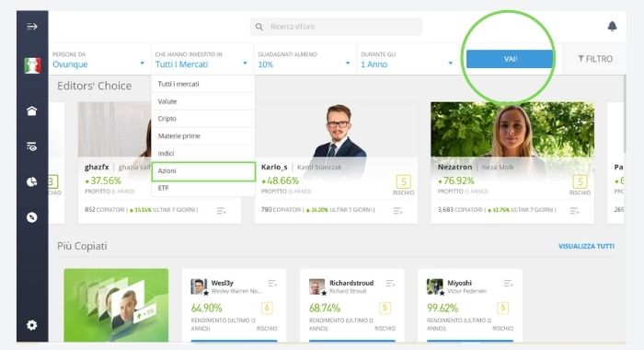This screenshot has width=644, height=350.
Task: Expand the sidebar with the arrow icon
Action: [x=32, y=27]
